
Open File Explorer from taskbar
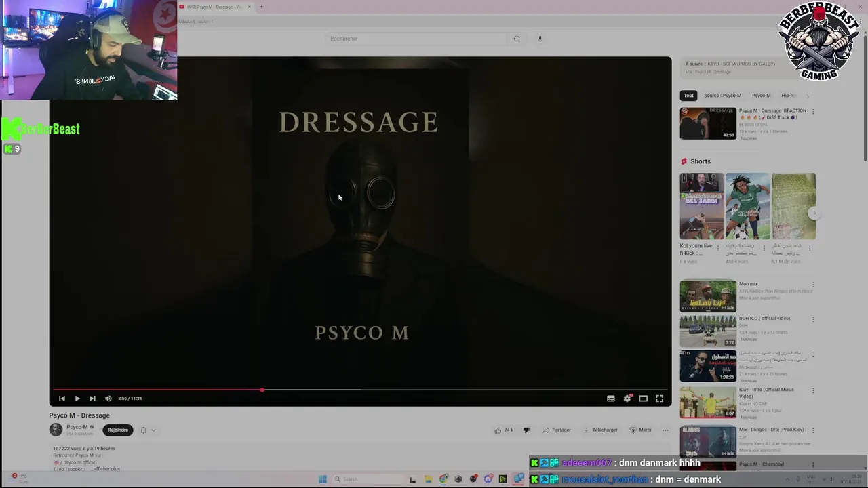click(x=429, y=479)
